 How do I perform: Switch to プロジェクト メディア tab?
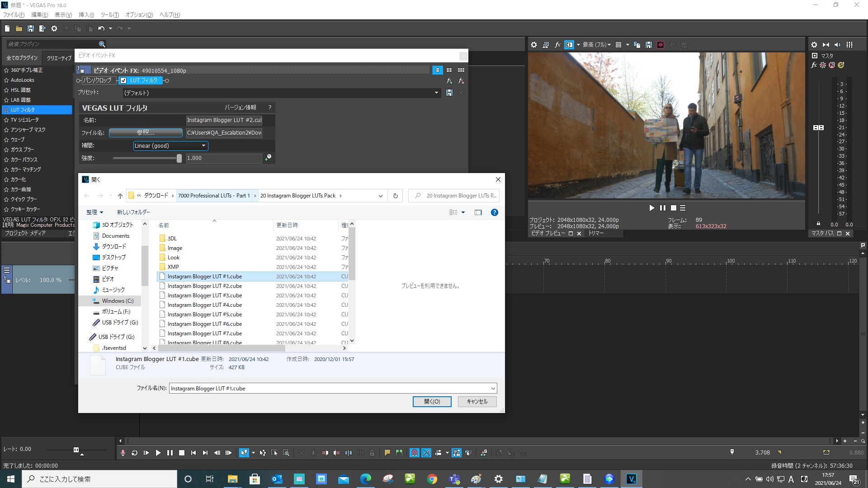tap(25, 233)
